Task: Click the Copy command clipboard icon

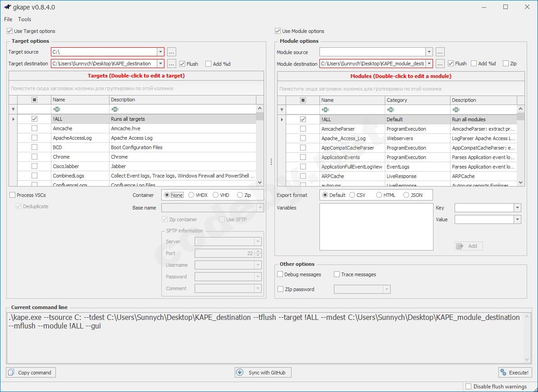Action: point(11,373)
